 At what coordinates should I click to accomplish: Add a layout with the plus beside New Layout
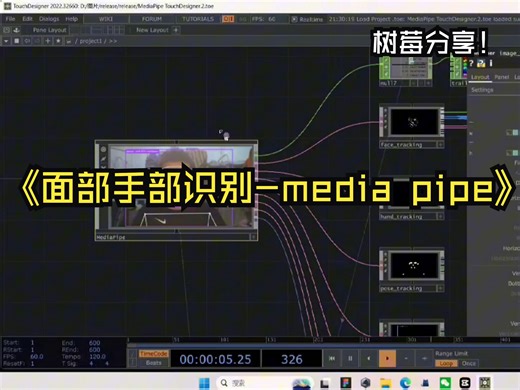[176, 30]
